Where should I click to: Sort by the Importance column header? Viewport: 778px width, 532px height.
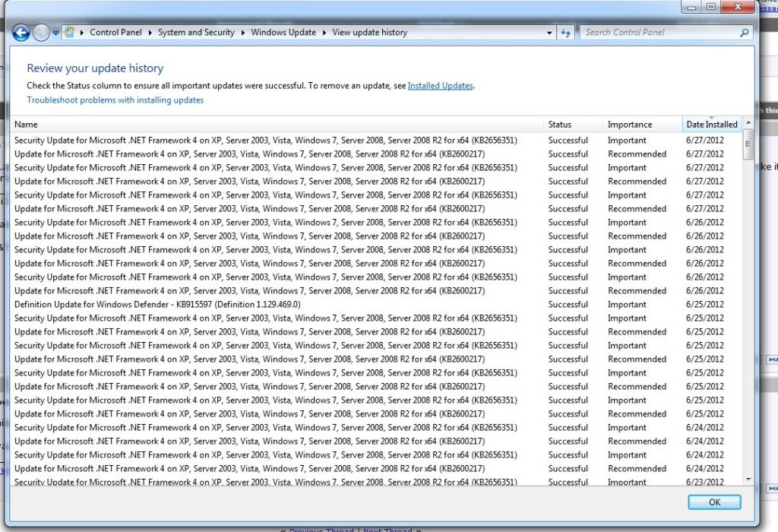click(643, 125)
